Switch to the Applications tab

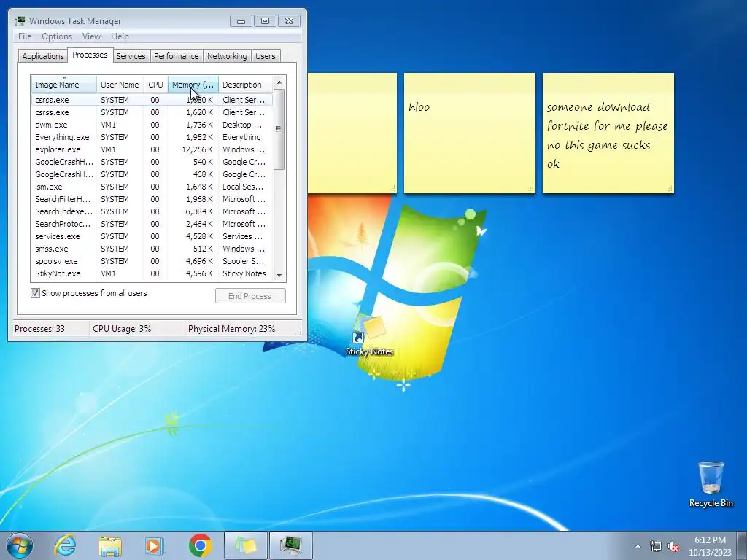43,55
